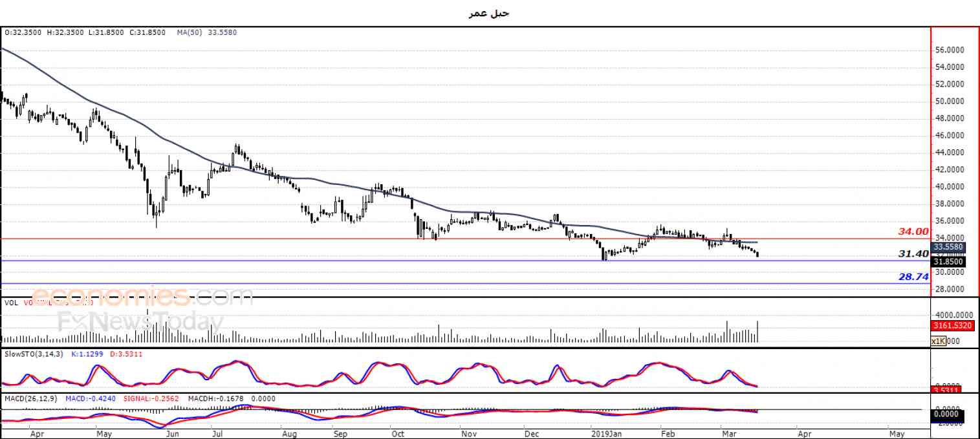Click the "38.0000" price axis label
The image size is (980, 439).
(951, 204)
